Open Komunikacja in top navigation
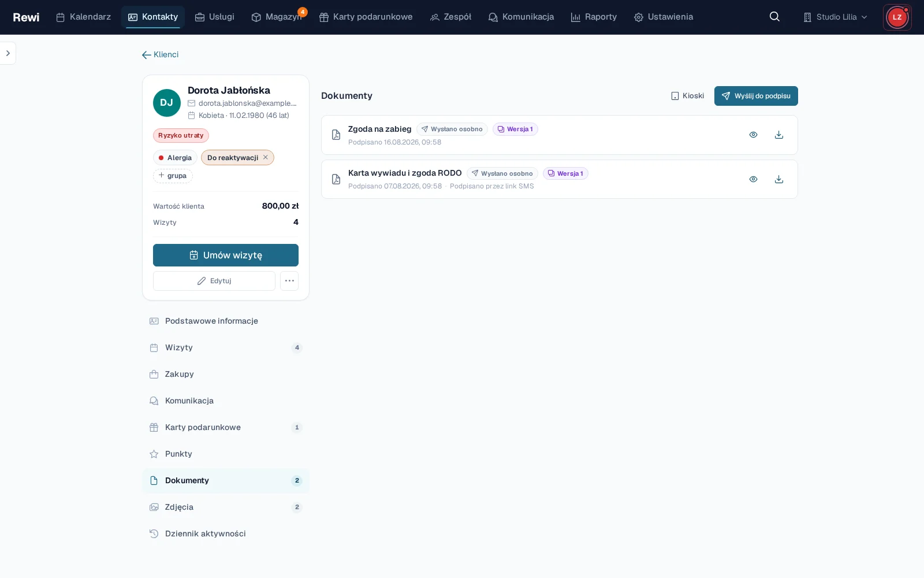Viewport: 924px width, 578px height. [521, 17]
